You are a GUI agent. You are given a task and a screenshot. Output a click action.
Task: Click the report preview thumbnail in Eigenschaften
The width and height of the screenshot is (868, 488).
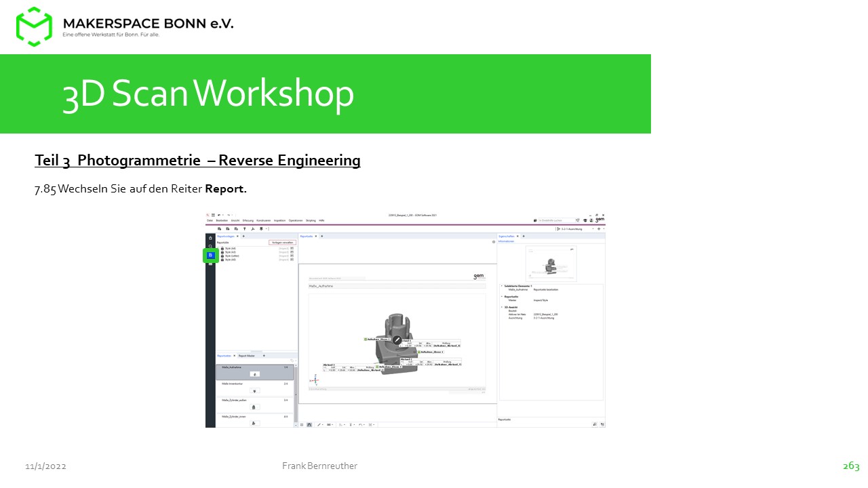551,264
